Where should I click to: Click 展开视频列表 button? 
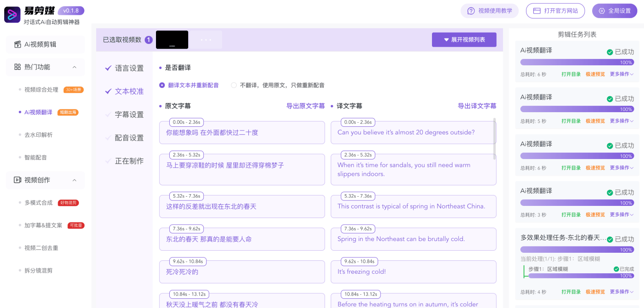pyautogui.click(x=464, y=40)
